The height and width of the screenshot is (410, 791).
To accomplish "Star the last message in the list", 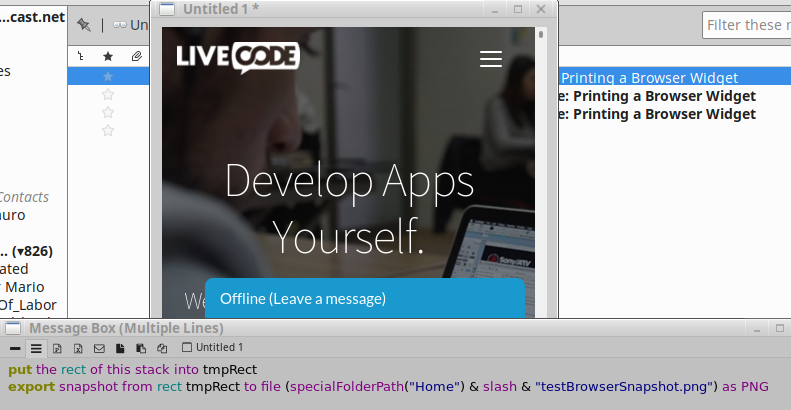I will (108, 130).
